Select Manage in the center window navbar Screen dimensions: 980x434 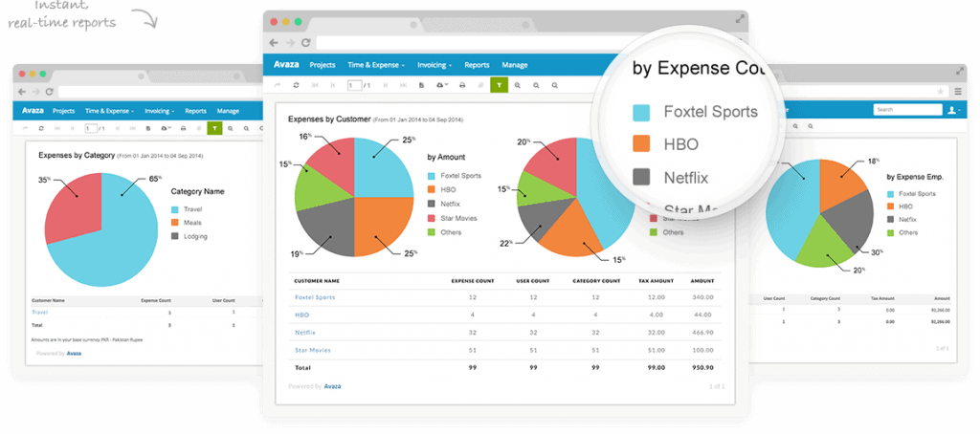514,65
